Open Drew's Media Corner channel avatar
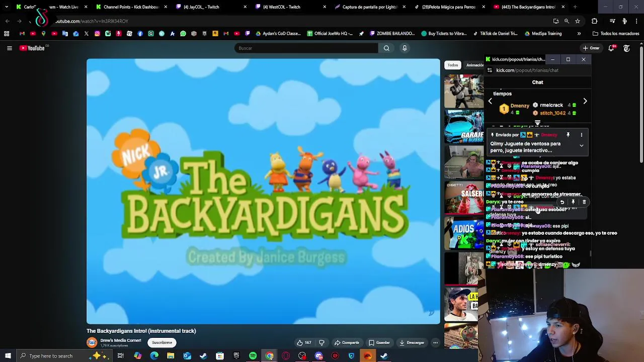This screenshot has height=362, width=644. (92, 343)
